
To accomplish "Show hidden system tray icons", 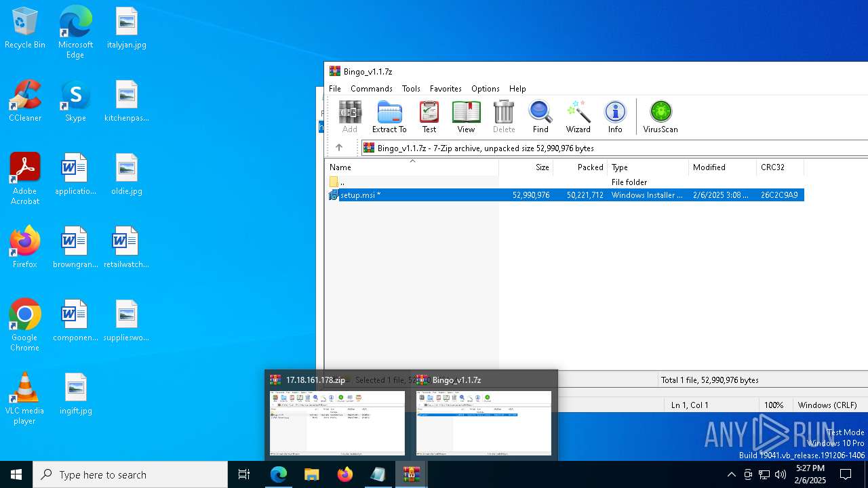I will point(731,474).
